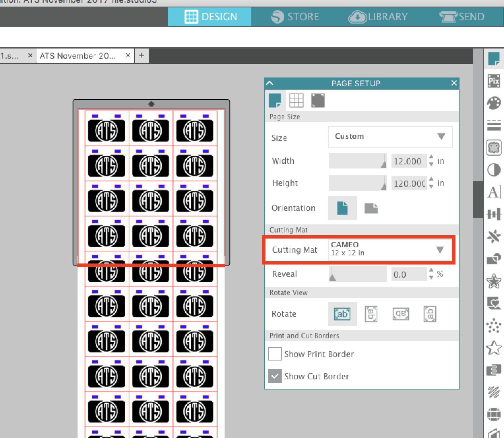Enable Show Print Border
The width and height of the screenshot is (504, 438).
coord(275,354)
